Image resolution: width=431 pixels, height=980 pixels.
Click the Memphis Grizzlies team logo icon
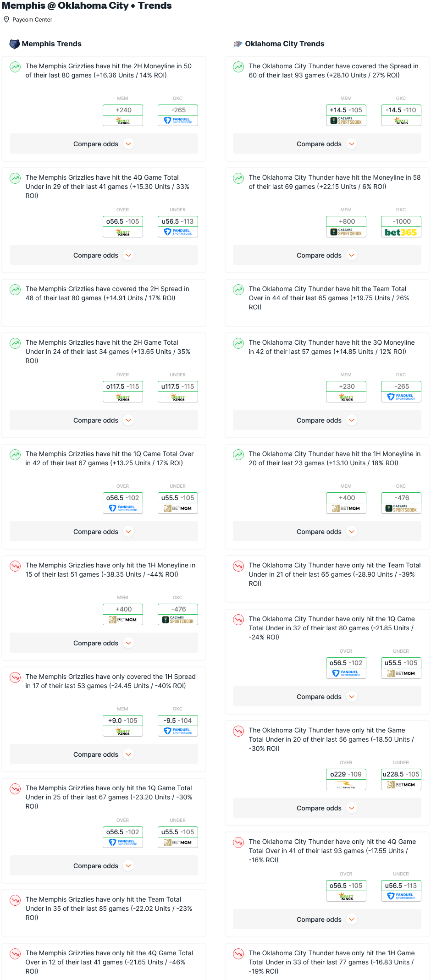15,44
